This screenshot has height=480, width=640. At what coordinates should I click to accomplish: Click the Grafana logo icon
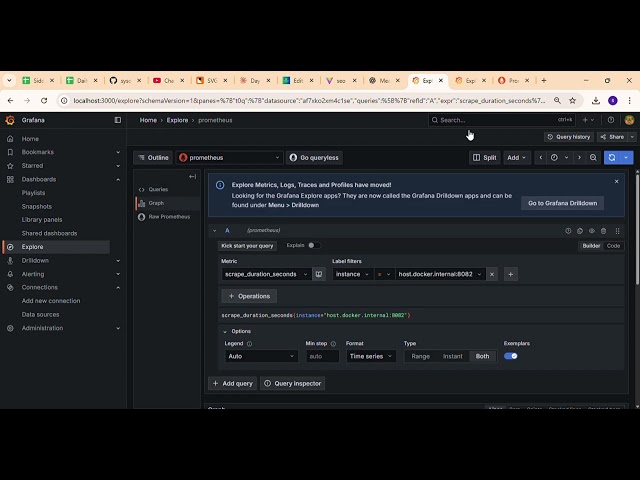point(10,120)
